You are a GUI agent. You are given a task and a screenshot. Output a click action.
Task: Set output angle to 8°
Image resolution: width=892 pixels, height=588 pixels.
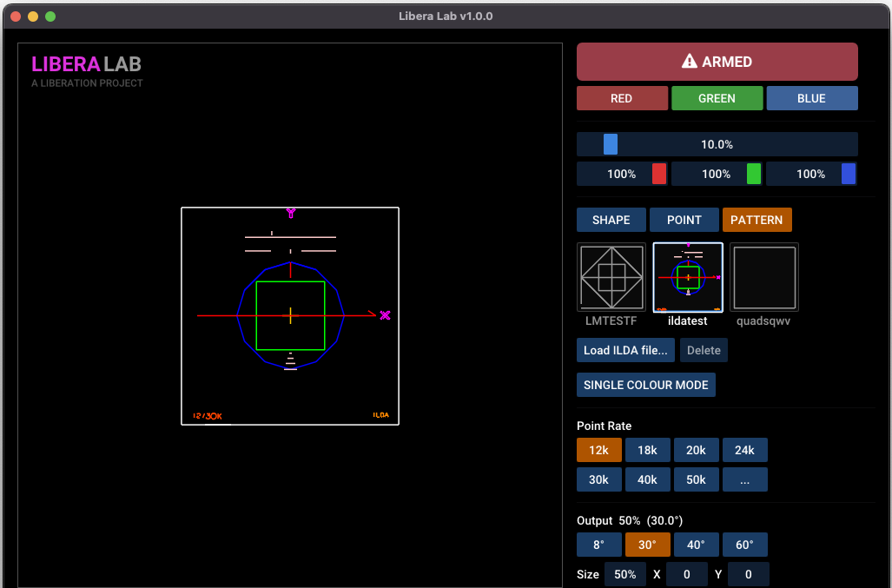coord(599,545)
